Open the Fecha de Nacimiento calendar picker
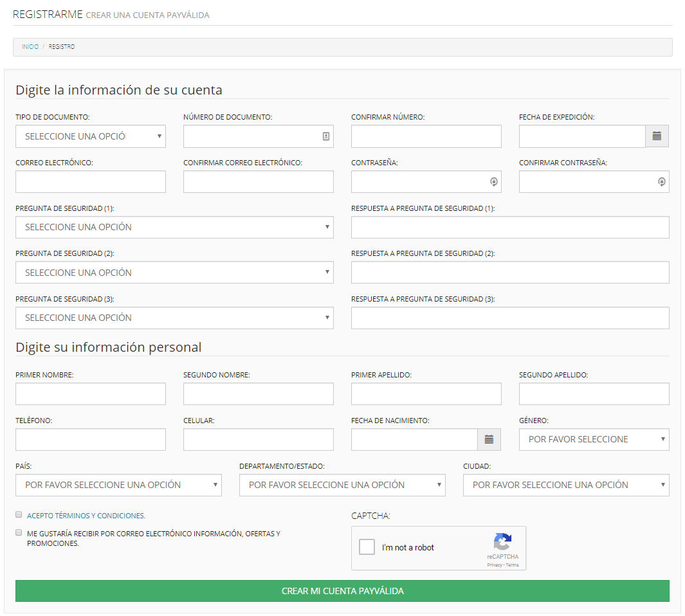This screenshot has width=685, height=616. click(x=489, y=440)
